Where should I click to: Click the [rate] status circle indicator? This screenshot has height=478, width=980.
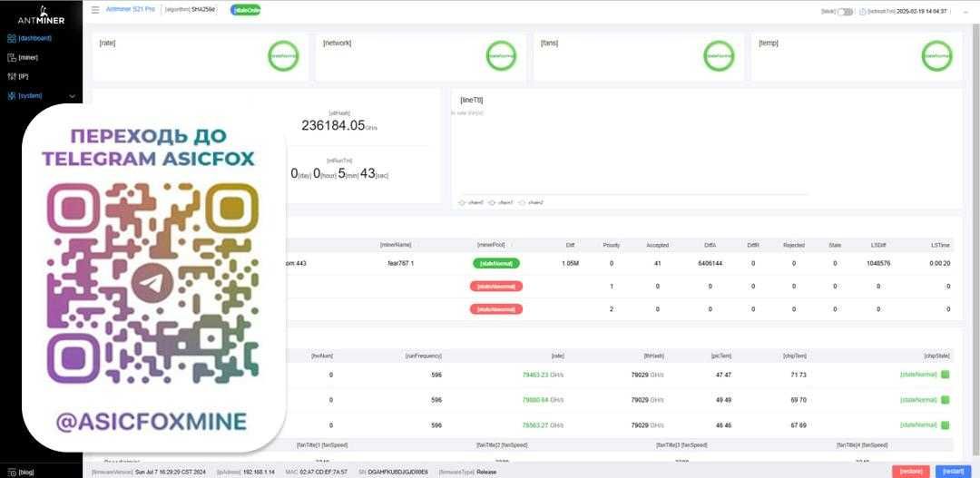[283, 55]
